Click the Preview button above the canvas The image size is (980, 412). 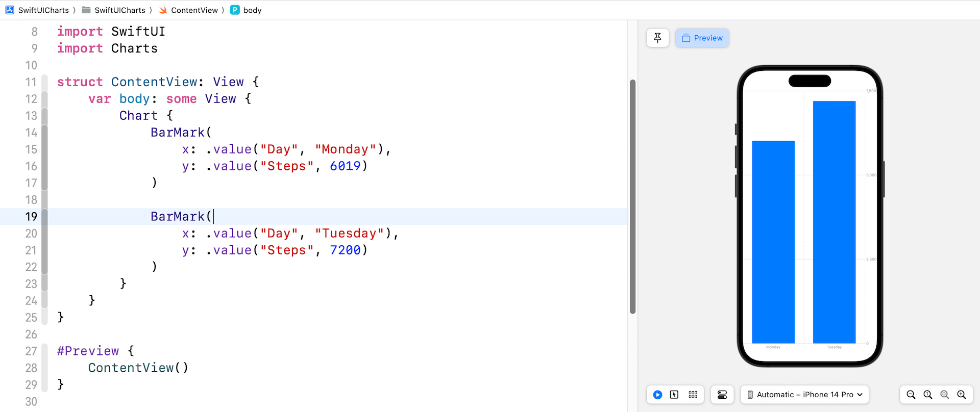click(x=702, y=38)
